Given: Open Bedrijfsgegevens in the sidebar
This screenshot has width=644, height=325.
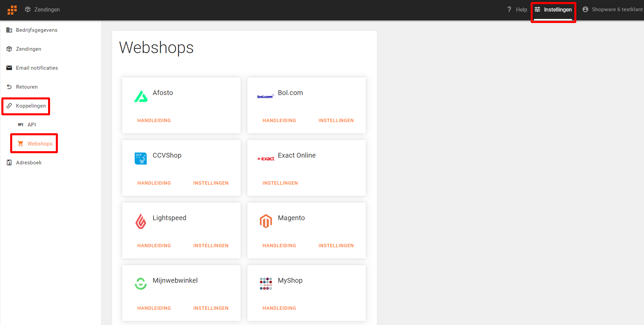Looking at the screenshot, I should pyautogui.click(x=37, y=30).
